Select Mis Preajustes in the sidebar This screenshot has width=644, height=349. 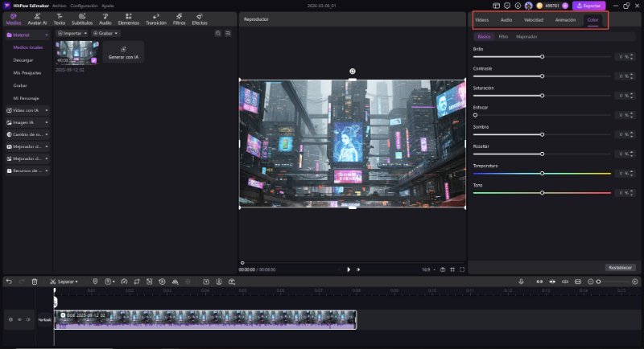27,72
